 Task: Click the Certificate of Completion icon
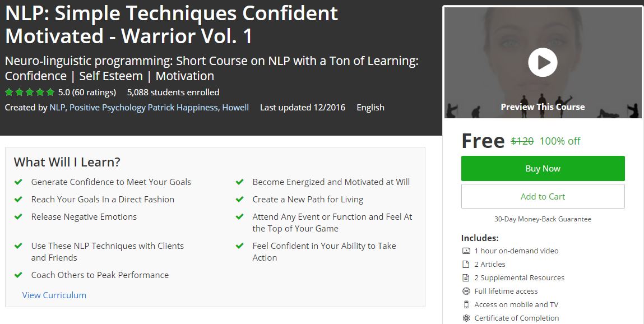(466, 318)
